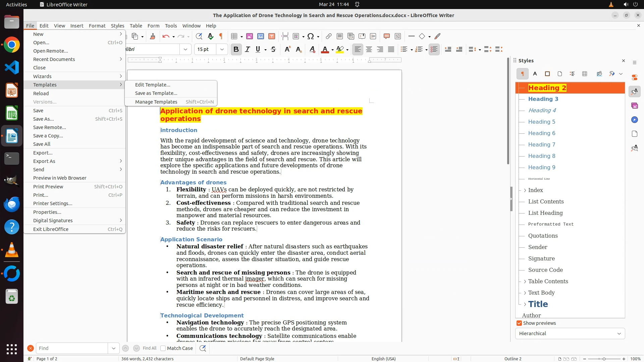This screenshot has width=644, height=362.
Task: Click Find and Replace icon in Find bar
Action: [203, 348]
